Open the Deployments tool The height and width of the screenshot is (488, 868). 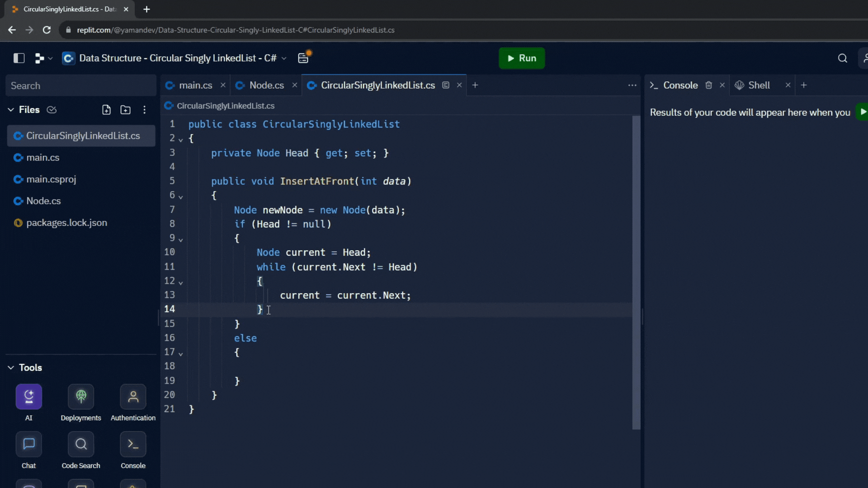(x=81, y=397)
